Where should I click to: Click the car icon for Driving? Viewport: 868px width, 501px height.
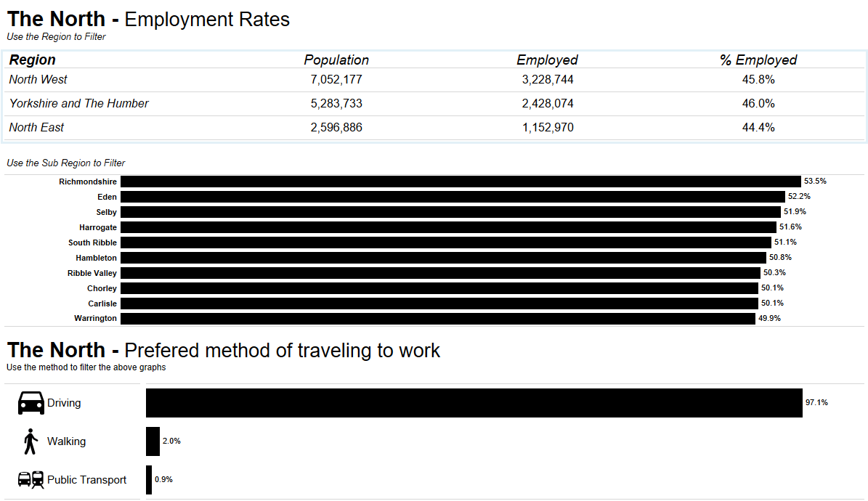(31, 403)
